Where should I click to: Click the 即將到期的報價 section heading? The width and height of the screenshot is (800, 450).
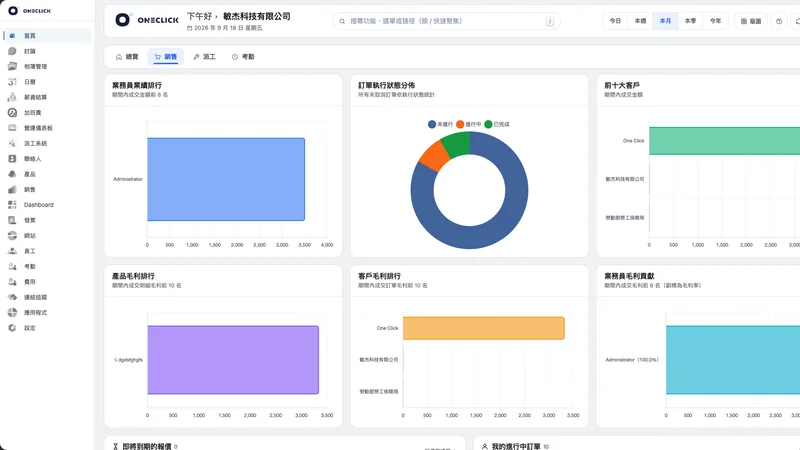[x=146, y=446]
